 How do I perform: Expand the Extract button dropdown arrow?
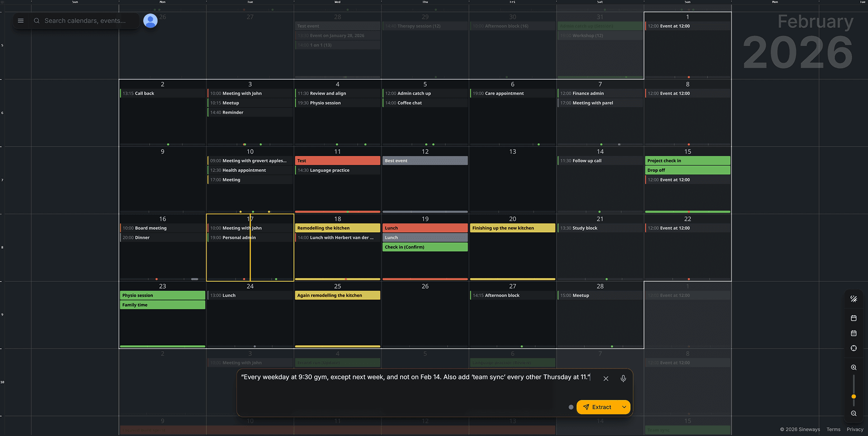[x=624, y=407]
